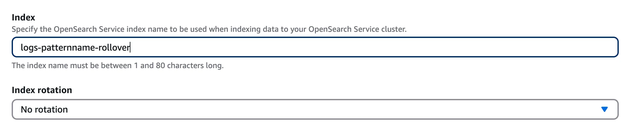Click the "Index rotation" label
The width and height of the screenshot is (644, 133).
tap(42, 90)
